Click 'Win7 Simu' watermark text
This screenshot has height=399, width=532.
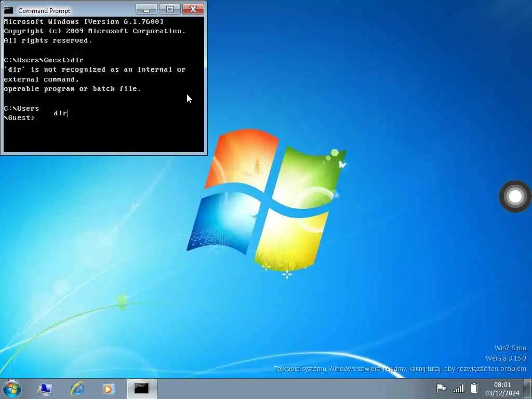(x=510, y=348)
